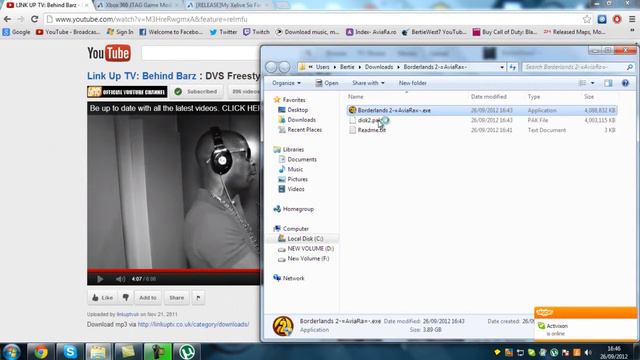The width and height of the screenshot is (640, 360).
Task: Reload the YouTube page
Action: (x=34, y=19)
